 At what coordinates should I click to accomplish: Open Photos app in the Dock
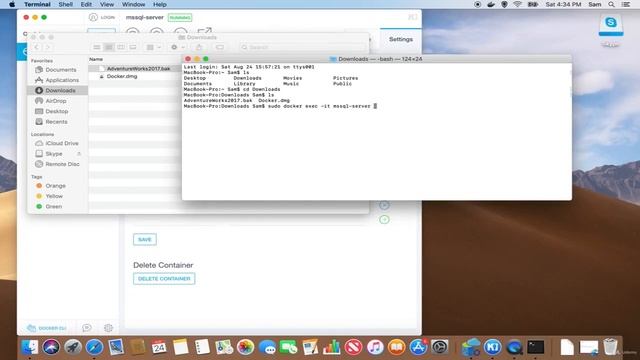click(245, 347)
